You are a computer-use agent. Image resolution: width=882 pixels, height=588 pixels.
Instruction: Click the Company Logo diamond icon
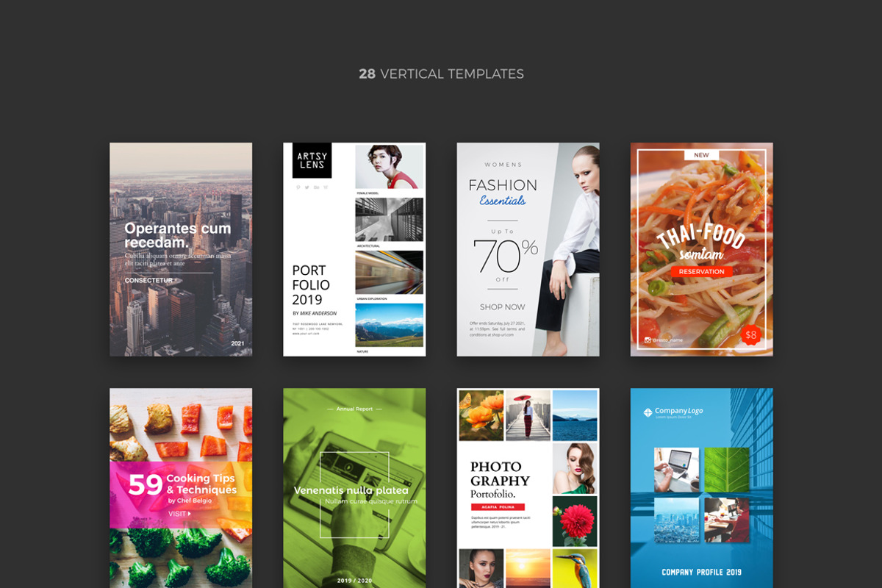[x=648, y=412]
